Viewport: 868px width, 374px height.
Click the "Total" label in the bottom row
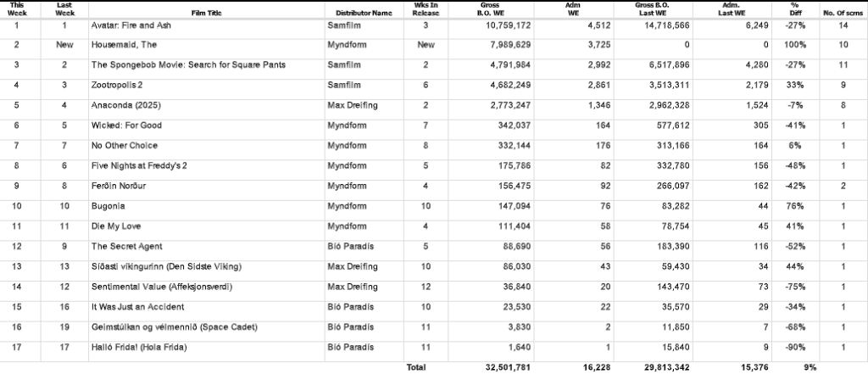pos(415,367)
